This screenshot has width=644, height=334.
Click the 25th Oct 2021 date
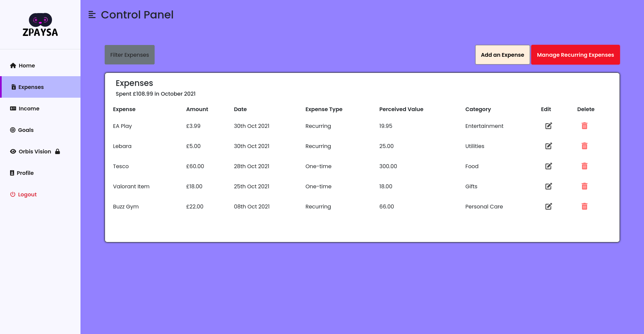click(252, 186)
